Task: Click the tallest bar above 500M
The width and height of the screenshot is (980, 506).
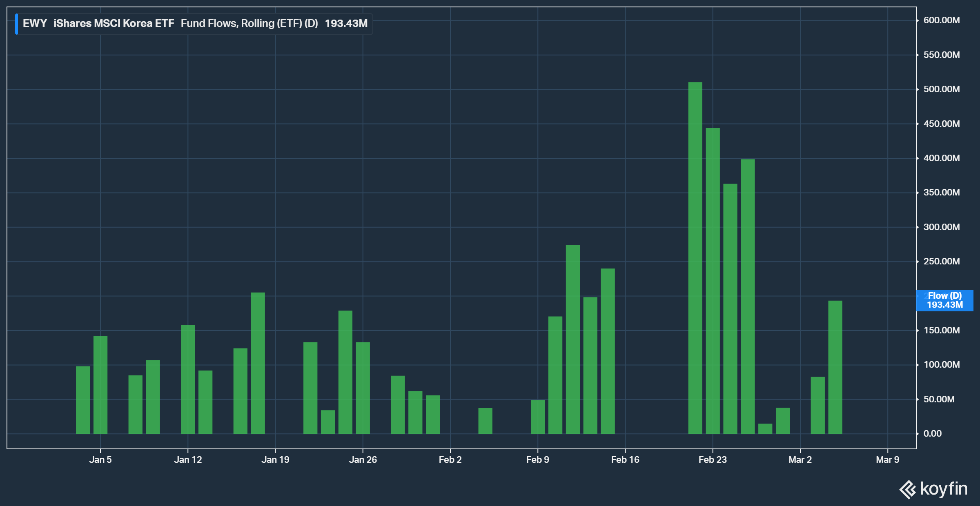Action: click(x=695, y=257)
